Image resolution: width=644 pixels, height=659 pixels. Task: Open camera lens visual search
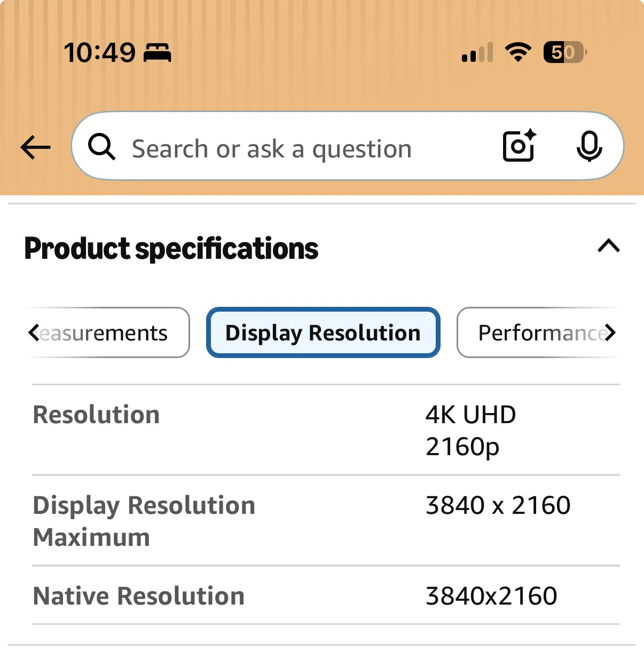pyautogui.click(x=520, y=145)
